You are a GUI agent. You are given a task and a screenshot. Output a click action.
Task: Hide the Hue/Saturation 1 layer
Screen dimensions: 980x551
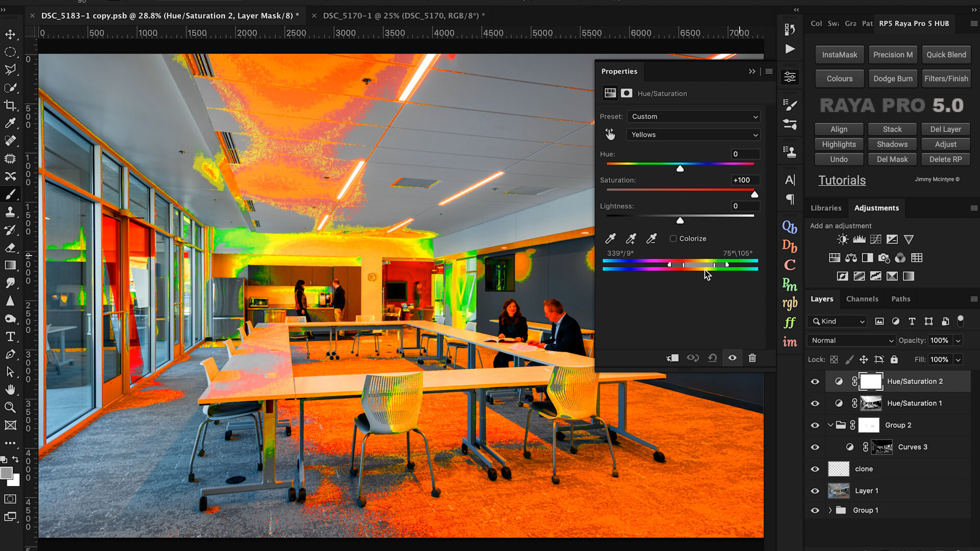click(x=815, y=403)
